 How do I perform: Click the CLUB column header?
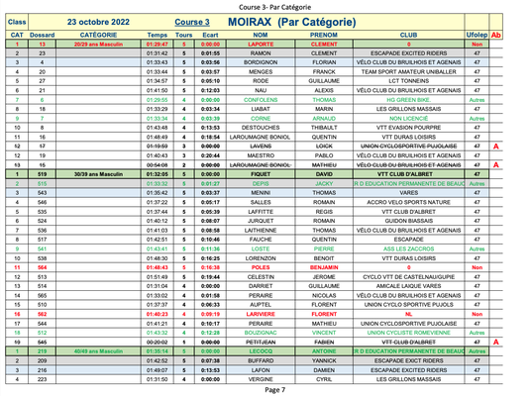[408, 35]
